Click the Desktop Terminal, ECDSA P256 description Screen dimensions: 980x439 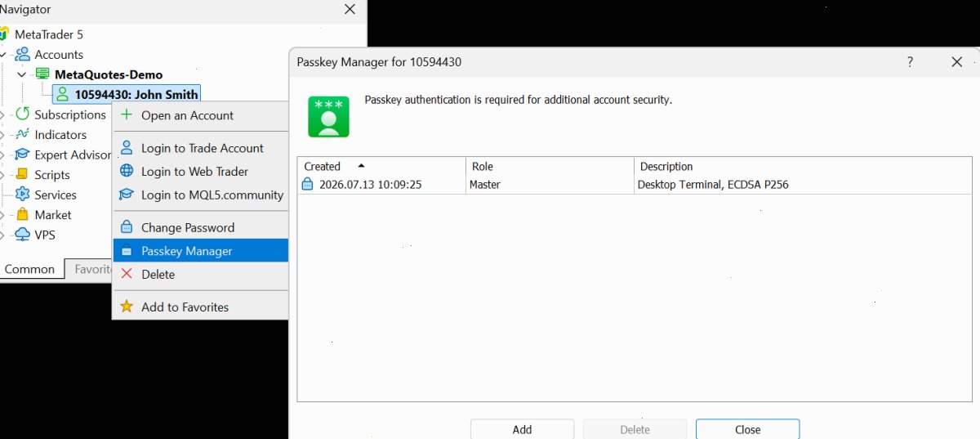[713, 185]
